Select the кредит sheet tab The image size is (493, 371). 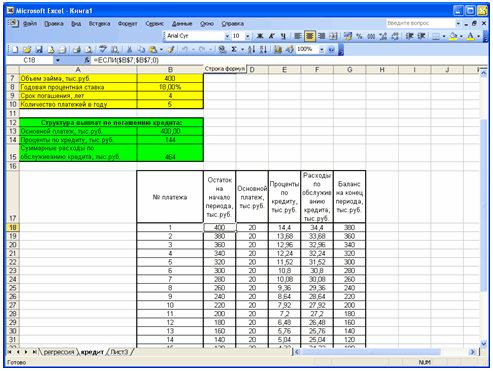click(92, 352)
